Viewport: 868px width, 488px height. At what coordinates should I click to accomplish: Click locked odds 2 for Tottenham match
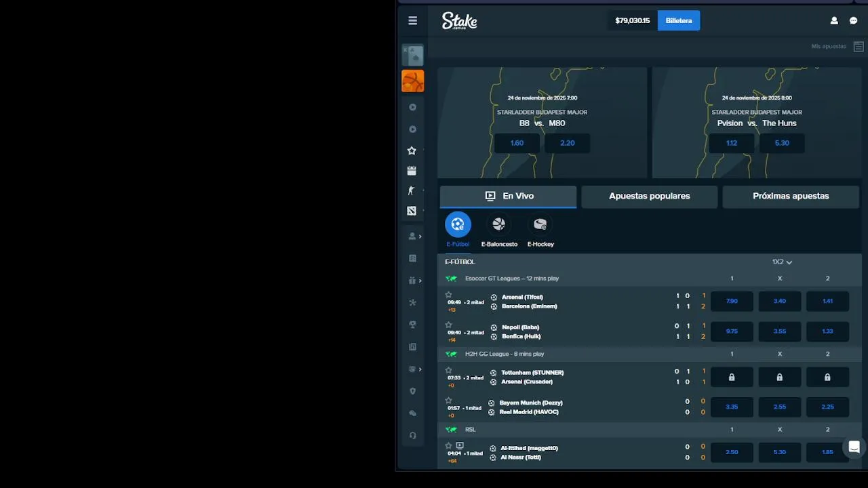coord(827,377)
